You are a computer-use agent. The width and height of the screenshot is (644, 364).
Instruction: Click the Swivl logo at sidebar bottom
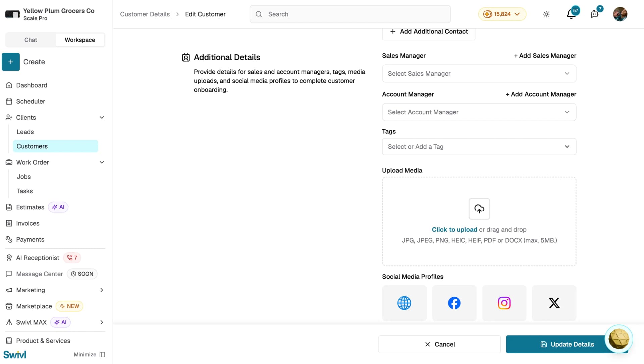pyautogui.click(x=15, y=355)
